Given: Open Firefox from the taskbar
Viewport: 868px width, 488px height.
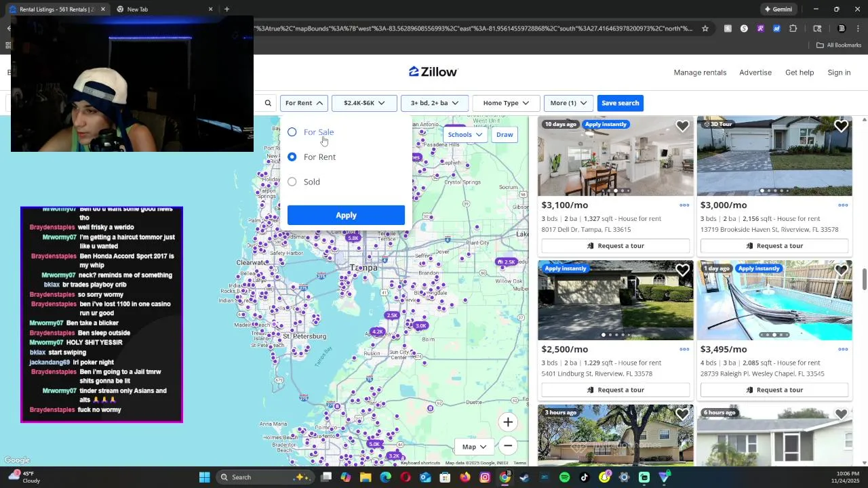Looking at the screenshot, I should (465, 477).
